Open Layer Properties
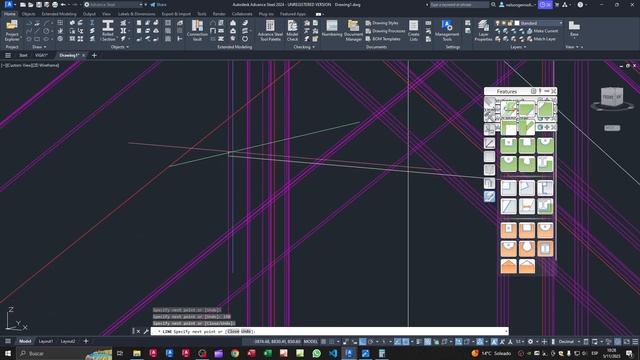Image resolution: width=640 pixels, height=360 pixels. (x=483, y=31)
